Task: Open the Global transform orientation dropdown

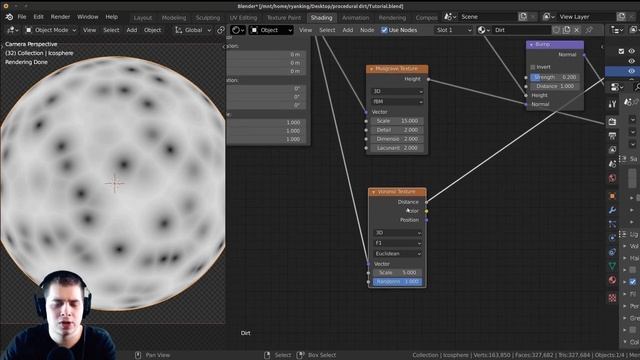Action: coord(193,30)
